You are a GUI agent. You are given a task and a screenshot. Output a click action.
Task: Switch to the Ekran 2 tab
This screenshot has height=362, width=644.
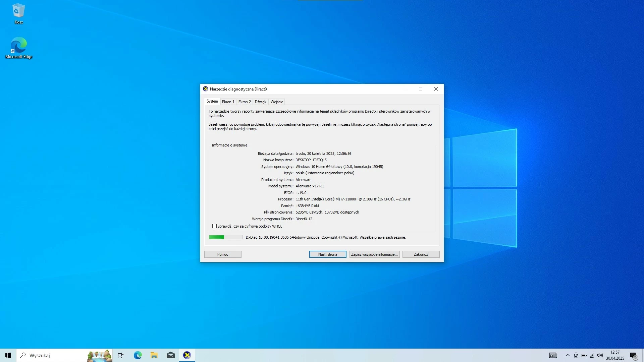pyautogui.click(x=245, y=102)
